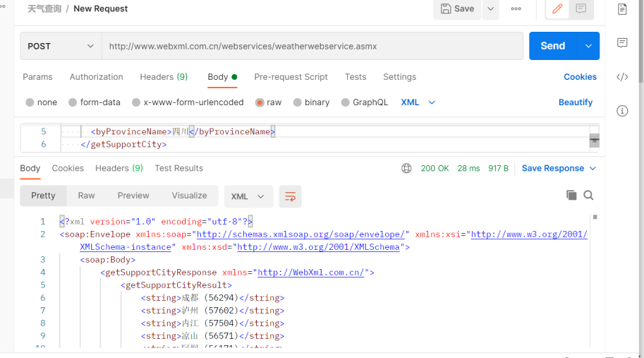Image resolution: width=644 pixels, height=358 pixels.
Task: Open the three-dots more actions menu
Action: (516, 8)
